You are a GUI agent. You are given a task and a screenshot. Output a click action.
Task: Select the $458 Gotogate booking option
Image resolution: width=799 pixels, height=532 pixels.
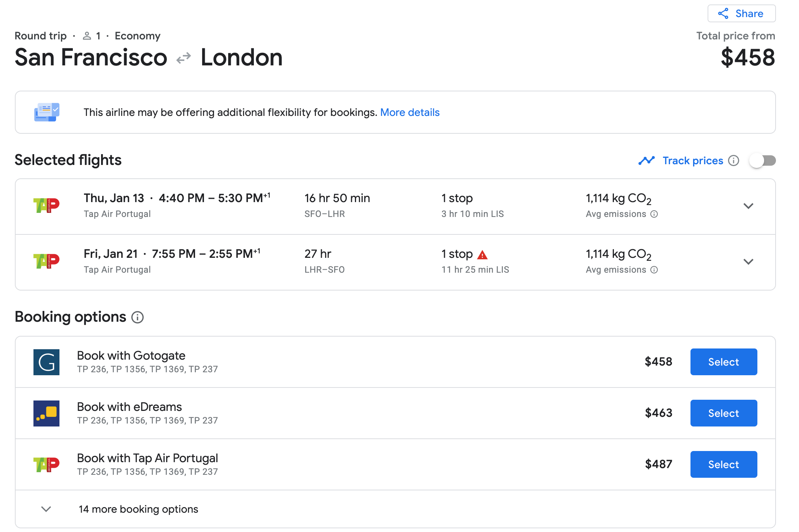(x=723, y=361)
